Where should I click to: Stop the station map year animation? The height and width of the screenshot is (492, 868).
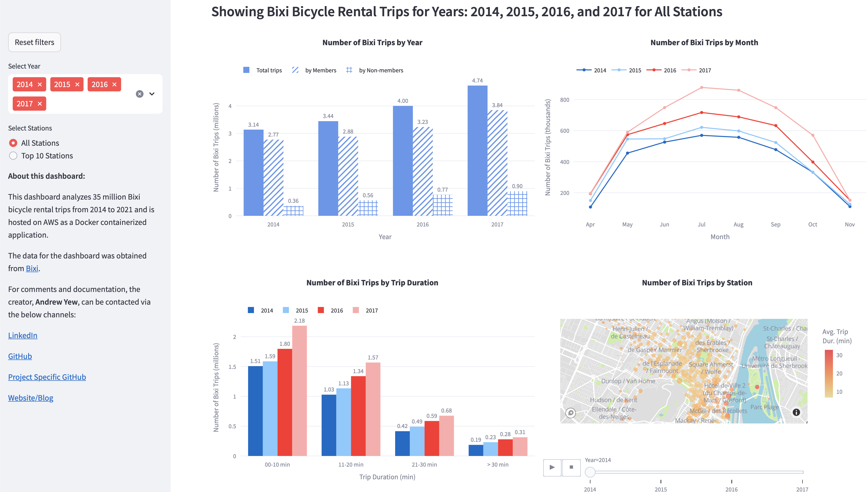click(571, 467)
